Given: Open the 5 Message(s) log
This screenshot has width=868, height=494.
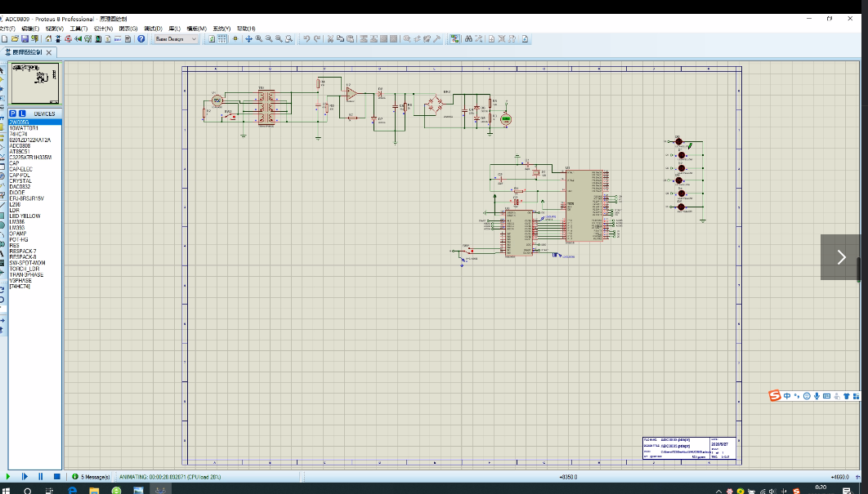Looking at the screenshot, I should (92, 477).
